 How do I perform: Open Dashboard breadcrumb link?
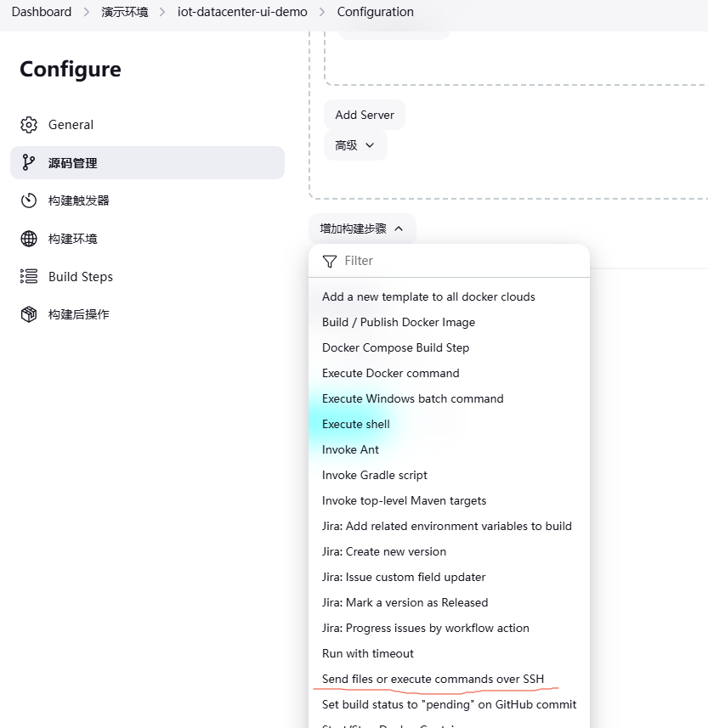42,12
